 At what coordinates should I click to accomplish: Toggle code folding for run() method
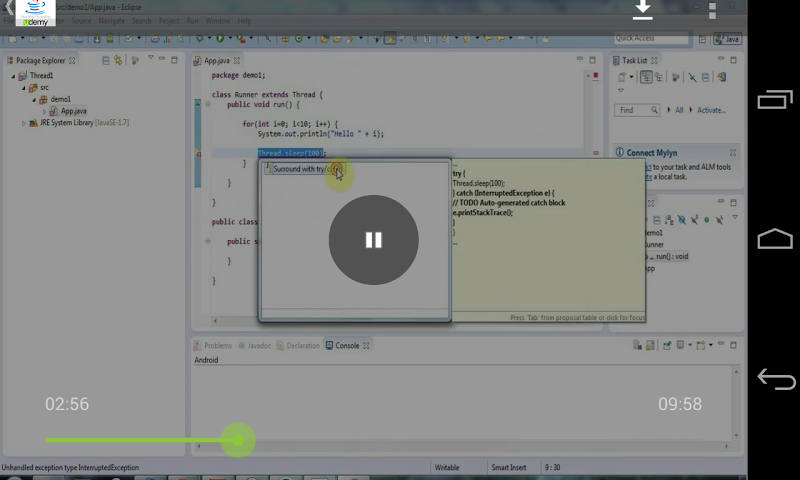point(208,104)
